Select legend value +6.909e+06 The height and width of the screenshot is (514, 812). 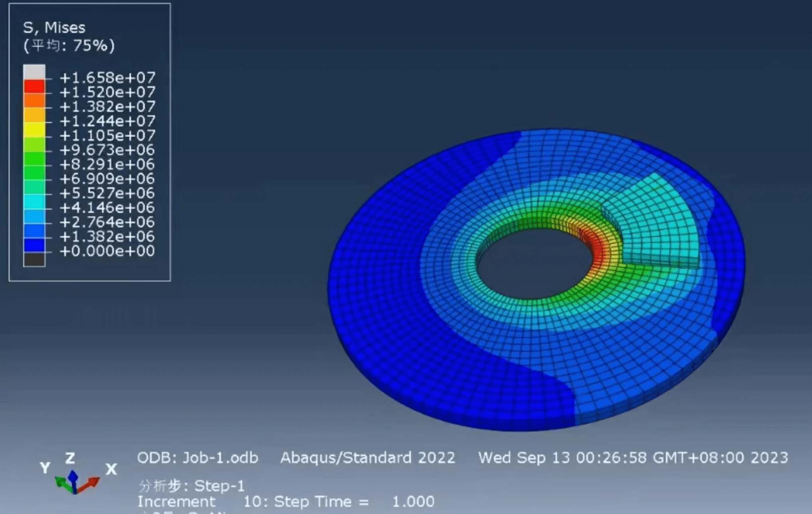(107, 179)
